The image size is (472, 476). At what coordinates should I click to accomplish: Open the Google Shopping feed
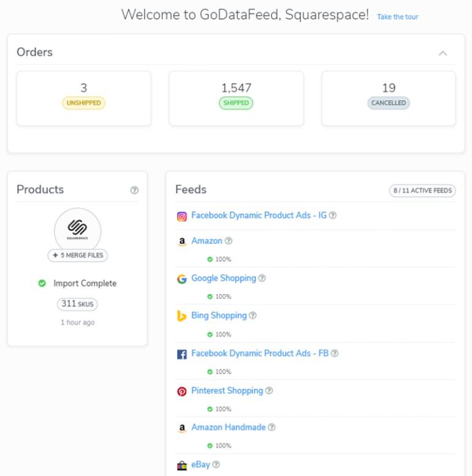[224, 278]
